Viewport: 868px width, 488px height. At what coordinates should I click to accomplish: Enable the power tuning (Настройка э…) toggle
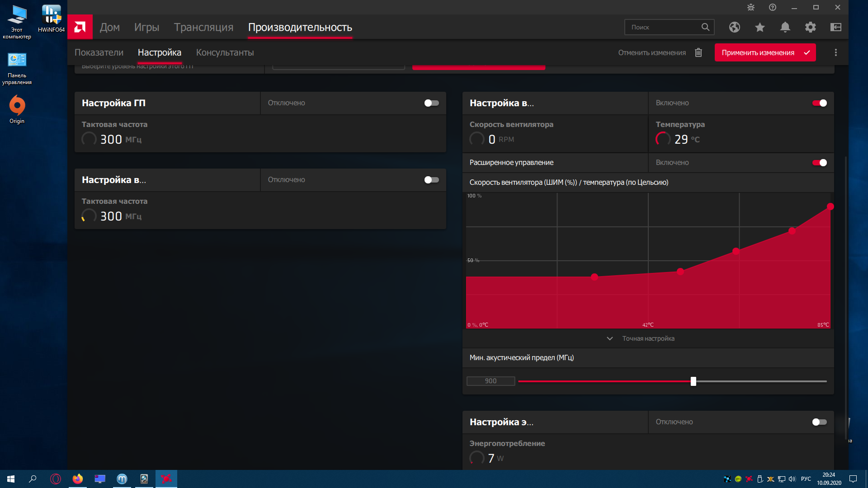819,422
